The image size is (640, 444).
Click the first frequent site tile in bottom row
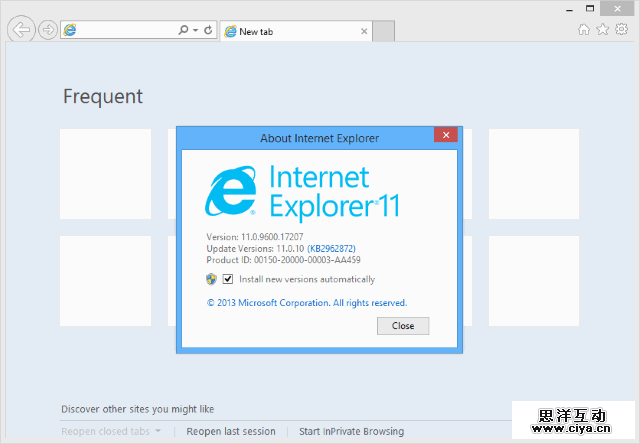106,281
